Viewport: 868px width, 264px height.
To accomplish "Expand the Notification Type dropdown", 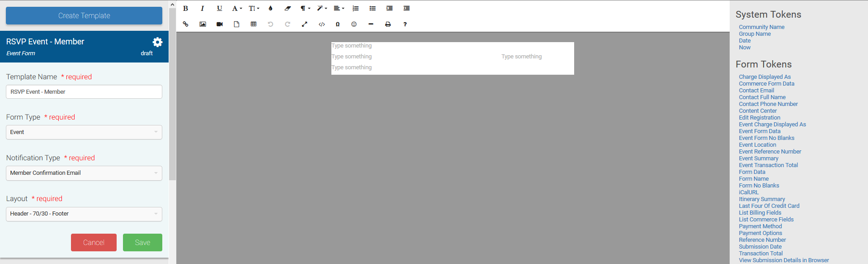I will 84,173.
